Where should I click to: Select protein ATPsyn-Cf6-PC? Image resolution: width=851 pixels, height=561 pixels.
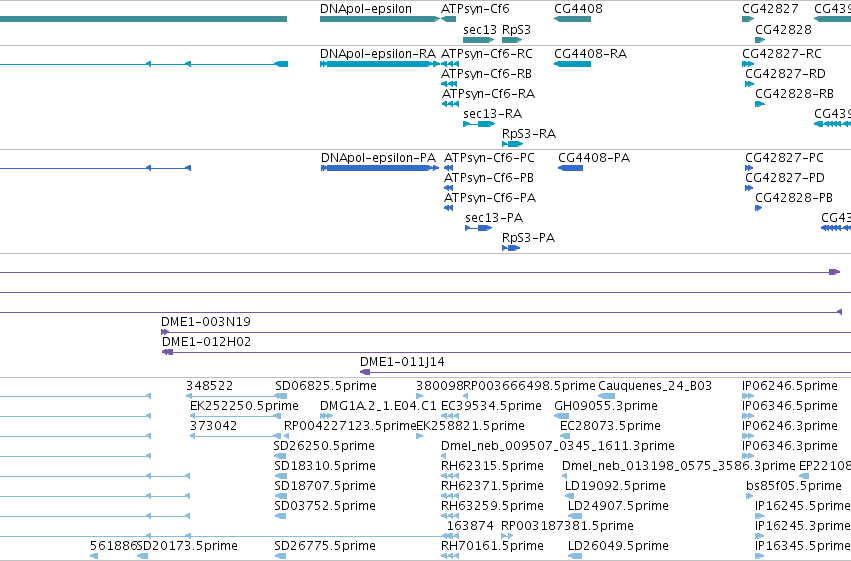coord(489,158)
